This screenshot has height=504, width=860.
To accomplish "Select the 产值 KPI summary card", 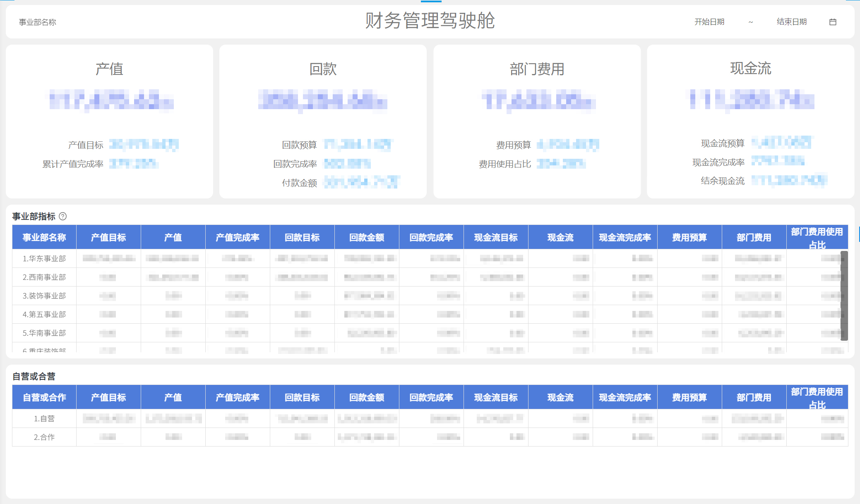I will [x=109, y=122].
